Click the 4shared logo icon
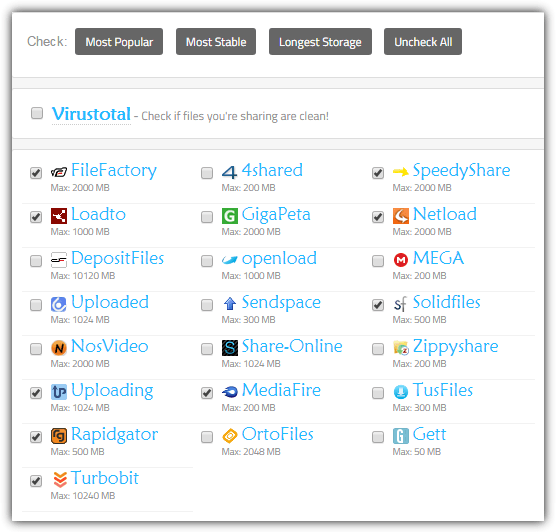This screenshot has width=556, height=532. [x=229, y=172]
